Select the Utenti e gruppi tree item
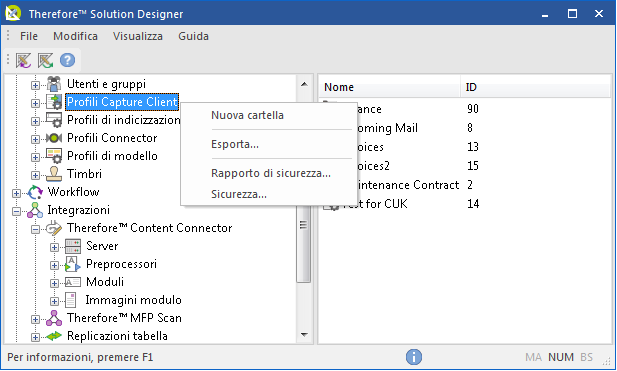617x371 pixels. coord(106,84)
